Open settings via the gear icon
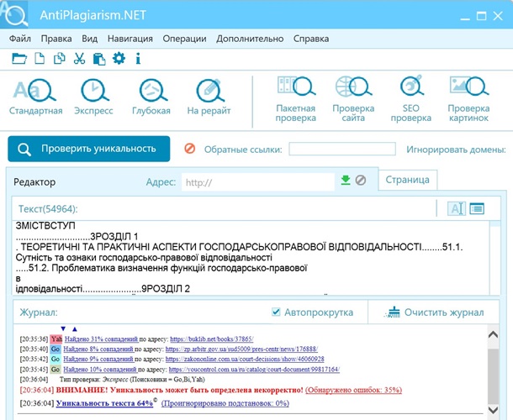This screenshot has height=420, width=513. [x=119, y=59]
